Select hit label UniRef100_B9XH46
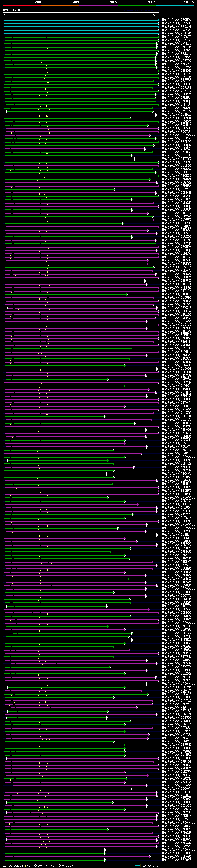The image size is (197, 868). click(177, 125)
